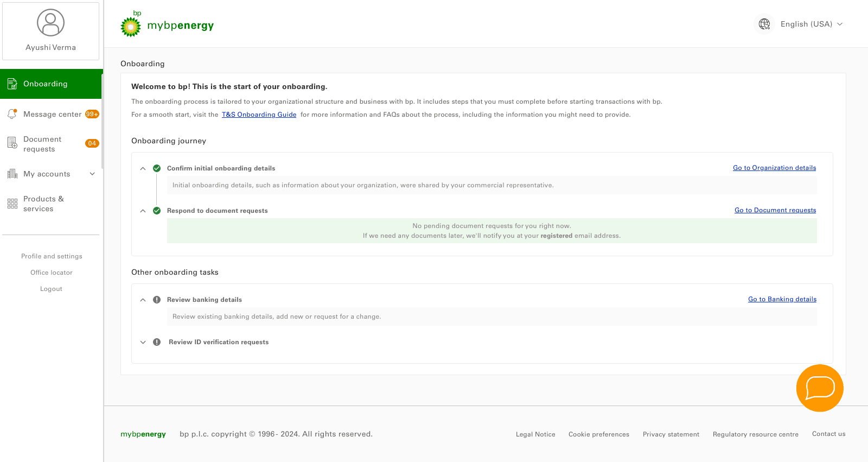Open Regulatory resource centre link
This screenshot has width=868, height=462.
click(x=756, y=434)
